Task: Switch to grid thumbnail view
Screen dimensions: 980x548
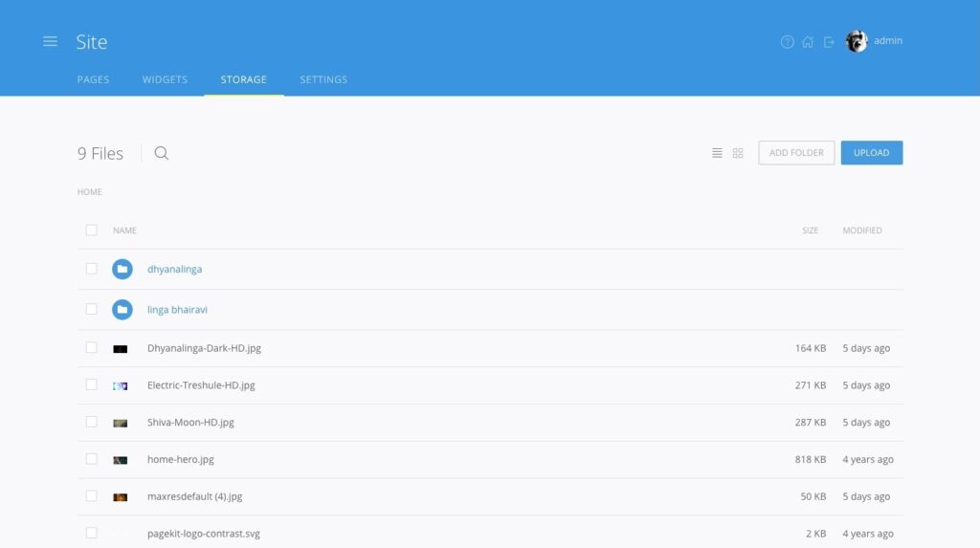Action: coord(738,153)
